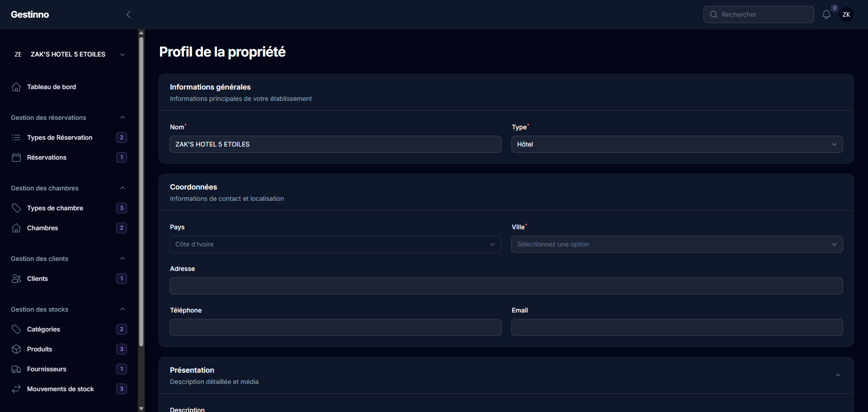Collapse the sidebar with the left chevron
The image size is (868, 412).
[x=128, y=14]
